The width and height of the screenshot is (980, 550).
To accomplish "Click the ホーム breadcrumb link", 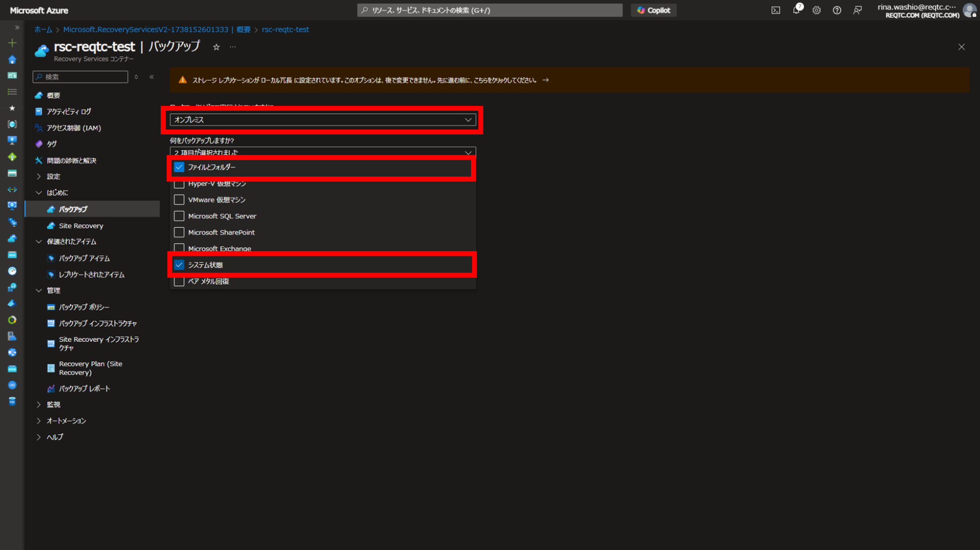I will (43, 30).
